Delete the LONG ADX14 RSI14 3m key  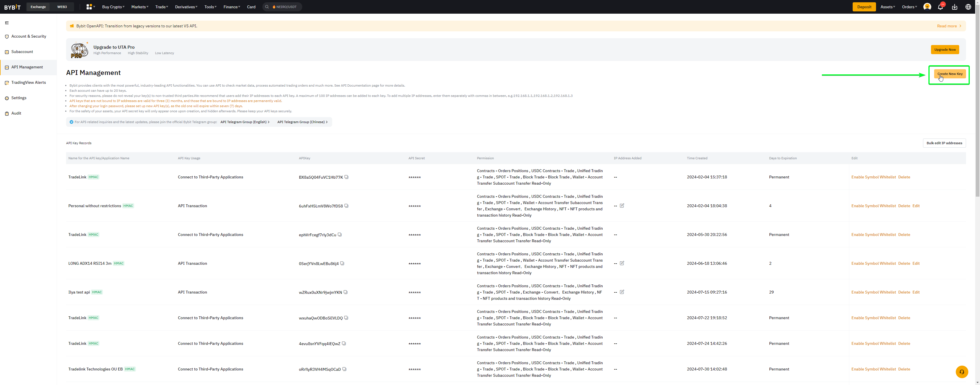904,263
